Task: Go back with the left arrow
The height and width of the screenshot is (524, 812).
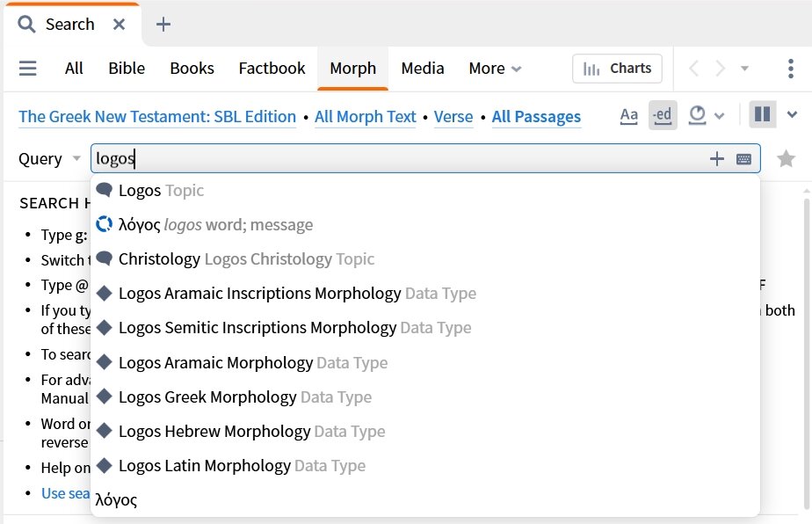Action: (694, 69)
